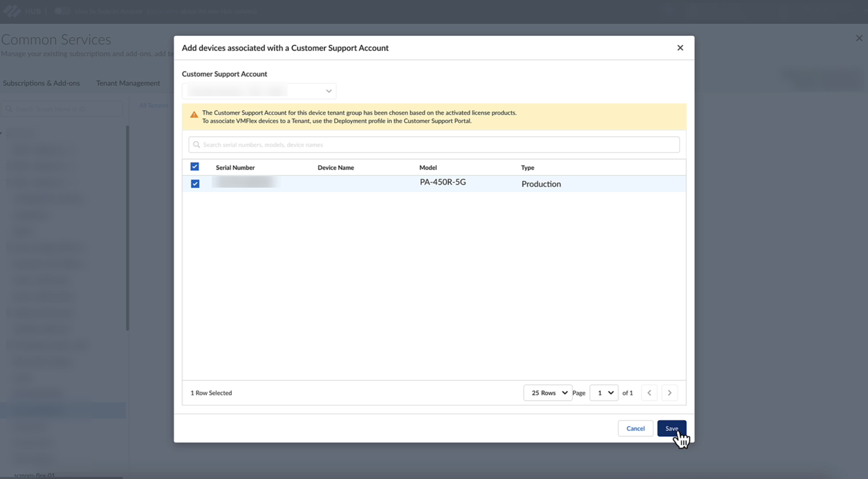This screenshot has width=868, height=479.
Task: Click the orange warning triangle icon
Action: (194, 115)
